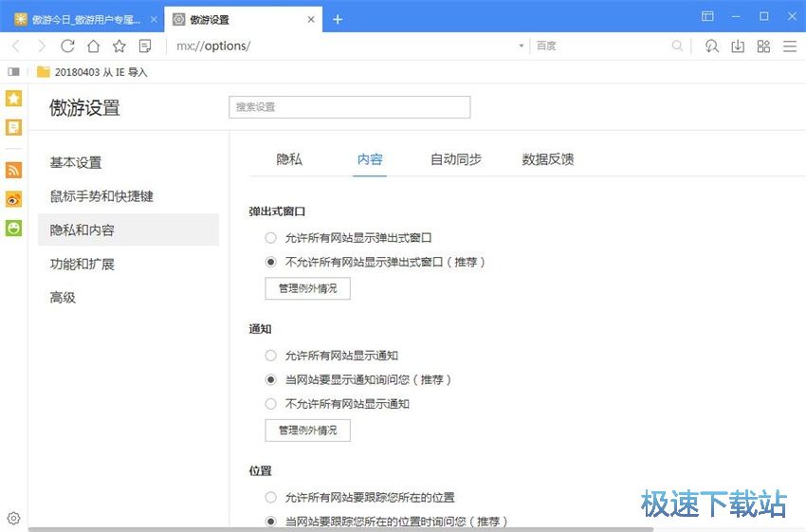806x532 pixels.
Task: Click the search magnifier icon
Action: [677, 46]
